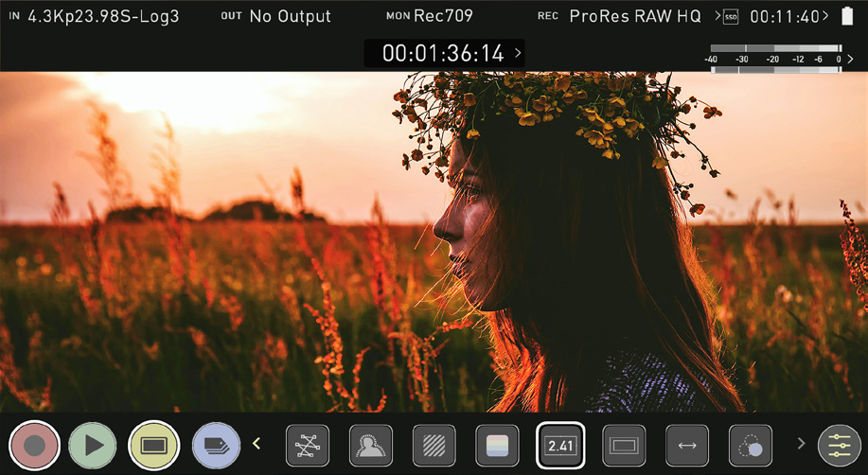Toggle the 2.41 cinema guide
Image resolution: width=868 pixels, height=475 pixels.
pyautogui.click(x=559, y=444)
